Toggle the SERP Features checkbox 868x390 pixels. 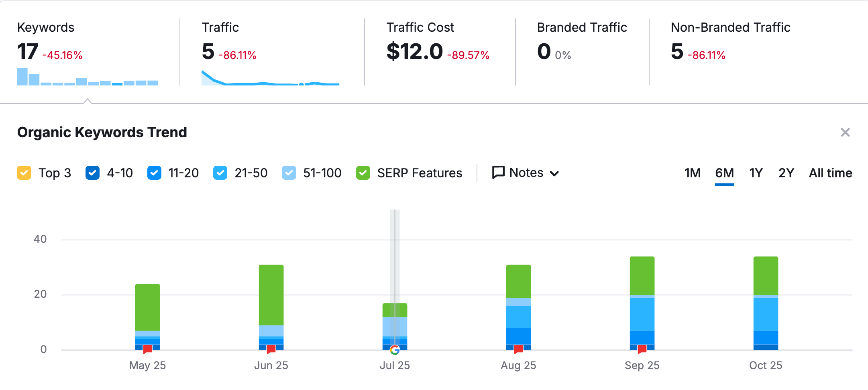tap(363, 173)
